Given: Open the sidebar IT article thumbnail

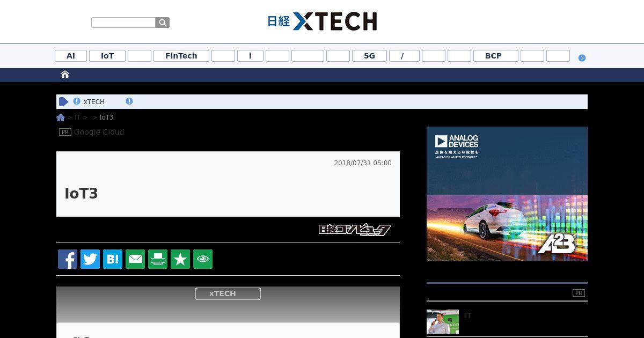Looking at the screenshot, I should point(443,321).
